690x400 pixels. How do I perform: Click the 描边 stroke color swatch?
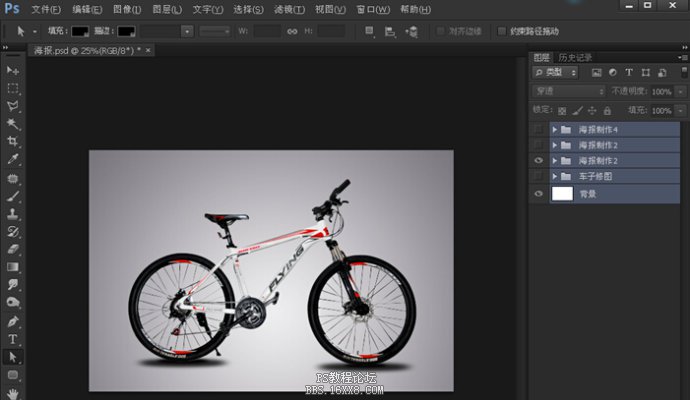tap(126, 31)
